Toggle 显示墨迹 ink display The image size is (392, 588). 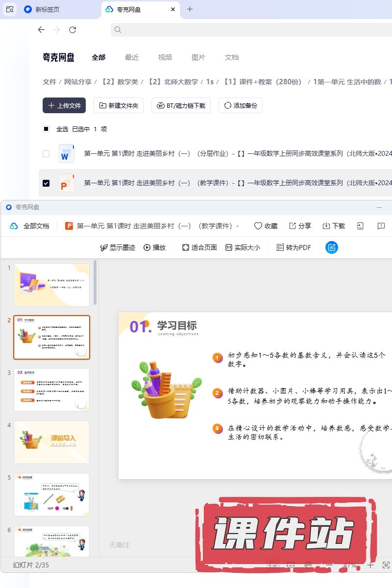click(x=118, y=247)
